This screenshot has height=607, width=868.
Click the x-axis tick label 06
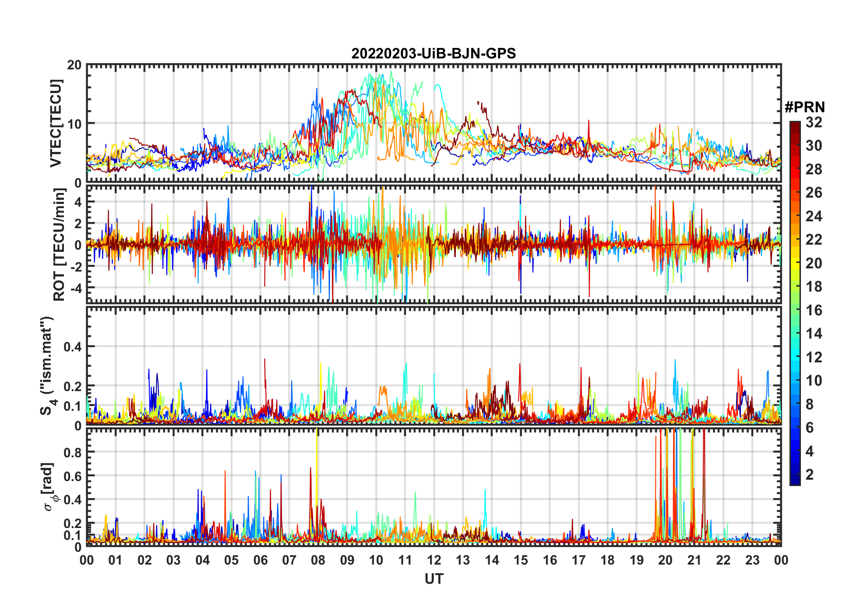(x=260, y=560)
